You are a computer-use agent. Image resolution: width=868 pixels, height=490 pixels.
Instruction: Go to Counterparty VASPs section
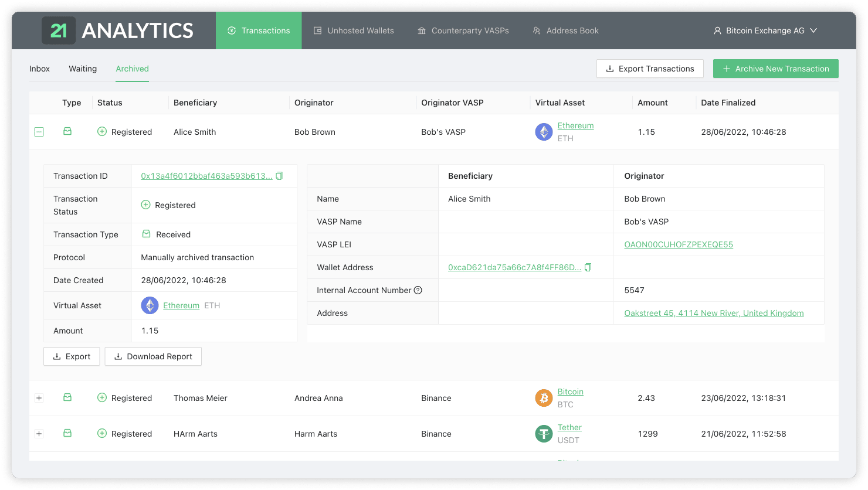pyautogui.click(x=463, y=30)
